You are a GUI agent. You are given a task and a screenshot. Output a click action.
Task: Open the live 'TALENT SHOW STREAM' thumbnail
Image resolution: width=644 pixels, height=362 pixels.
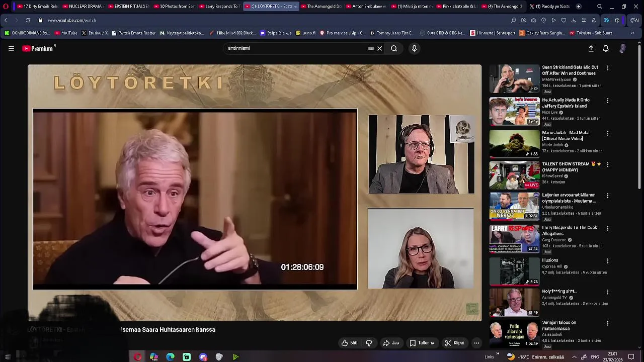514,175
